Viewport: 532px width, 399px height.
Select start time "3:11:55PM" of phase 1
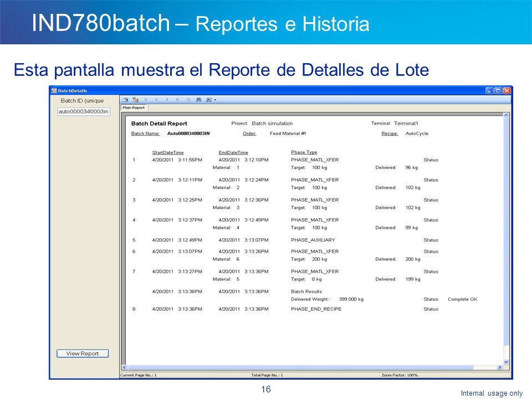pos(190,160)
